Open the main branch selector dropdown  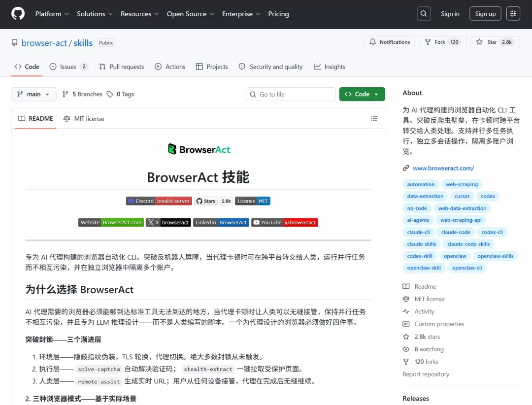33,94
